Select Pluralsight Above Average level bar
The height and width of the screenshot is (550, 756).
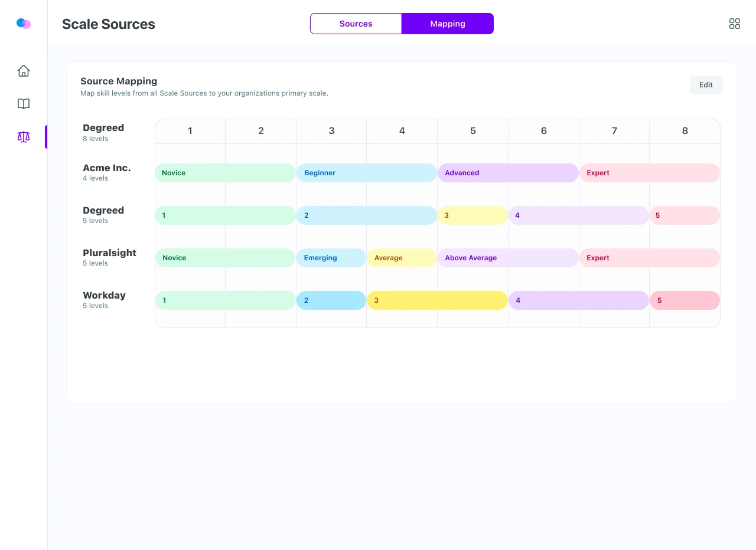(508, 258)
